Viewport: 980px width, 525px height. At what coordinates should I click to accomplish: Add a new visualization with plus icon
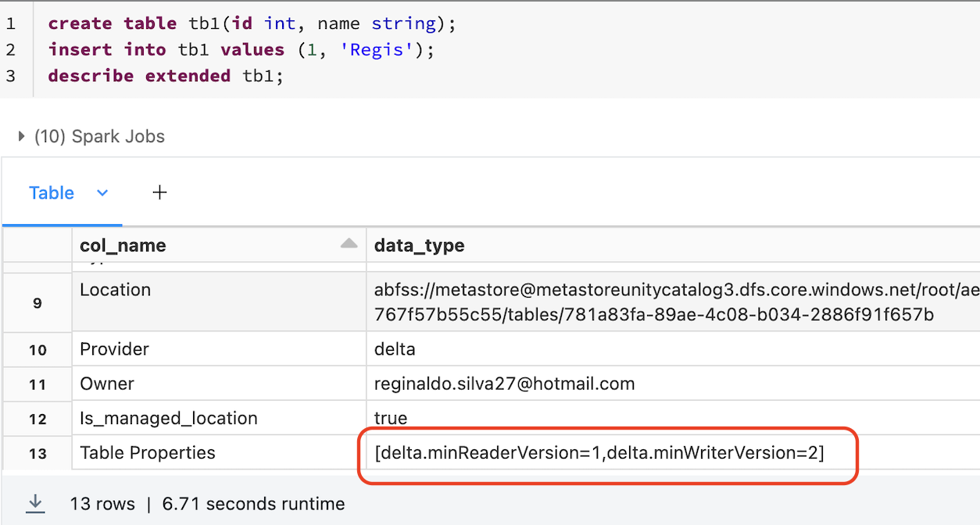159,192
